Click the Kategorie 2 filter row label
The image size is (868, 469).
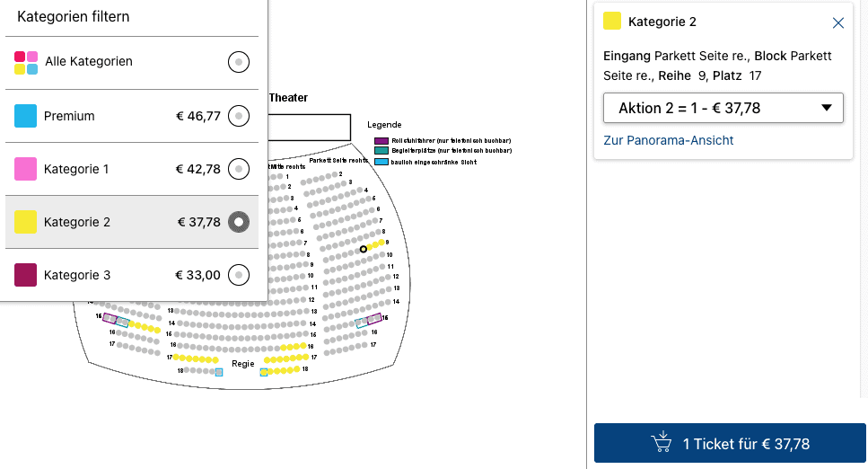click(77, 222)
